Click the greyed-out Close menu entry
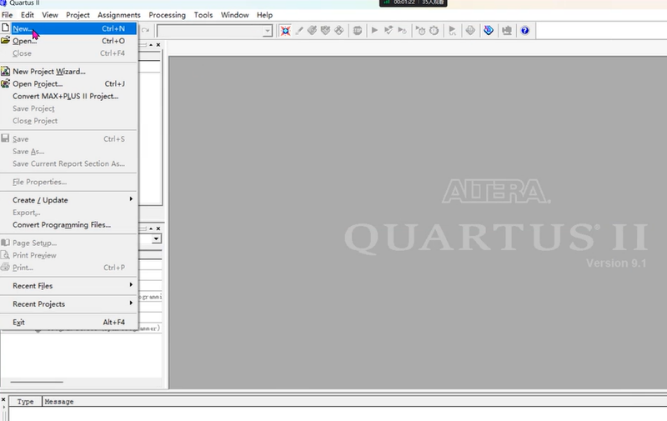 point(69,53)
